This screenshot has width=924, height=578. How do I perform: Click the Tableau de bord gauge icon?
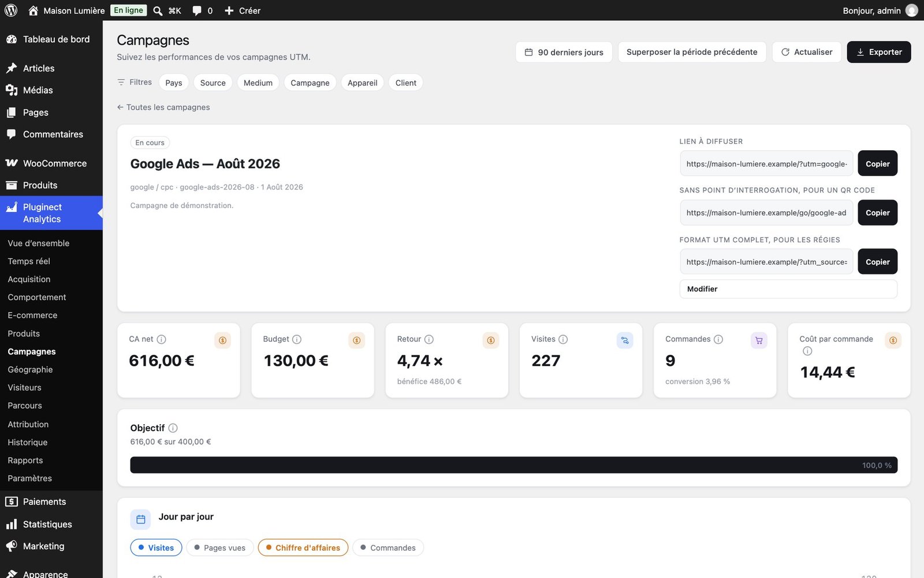pyautogui.click(x=12, y=39)
